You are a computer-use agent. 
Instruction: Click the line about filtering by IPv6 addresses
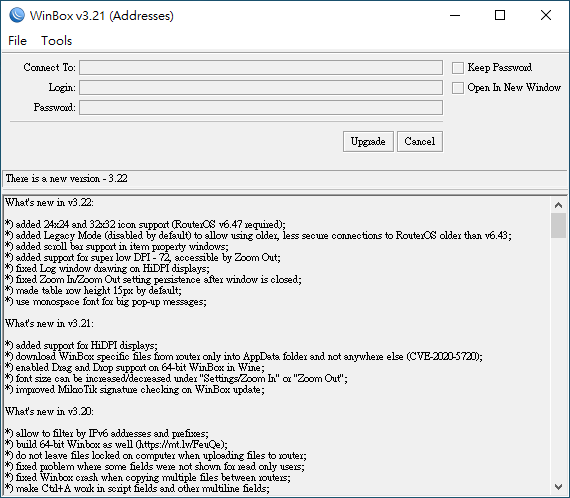coord(107,434)
